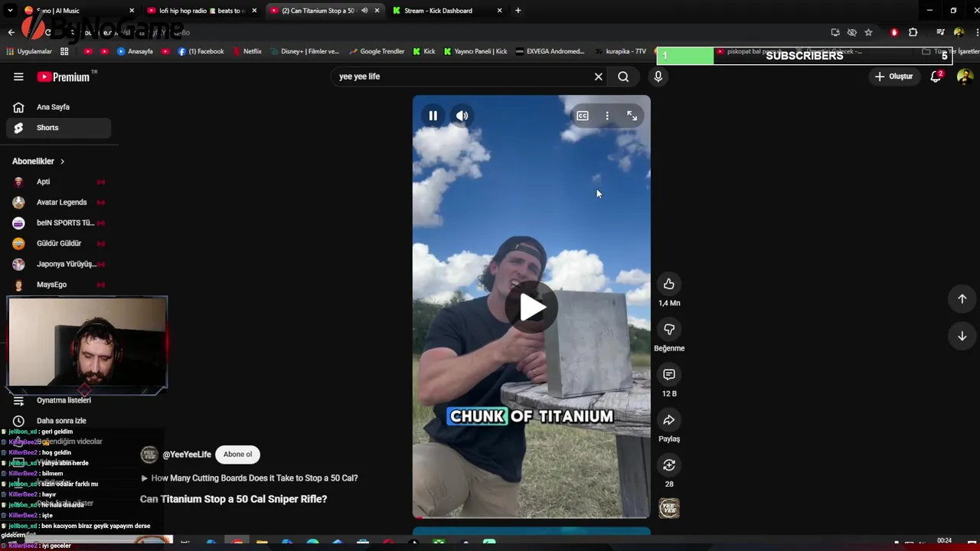980x551 pixels.
Task: Start voice search with the microphone
Action: pos(658,77)
